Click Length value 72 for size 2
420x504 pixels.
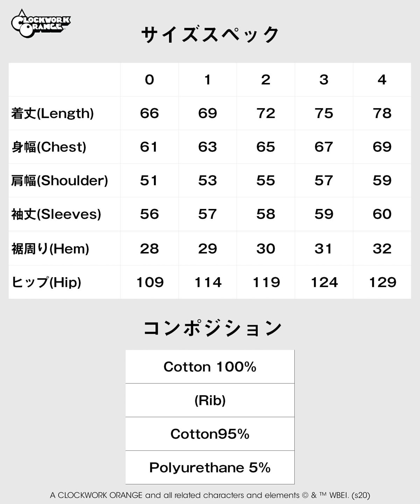point(266,113)
